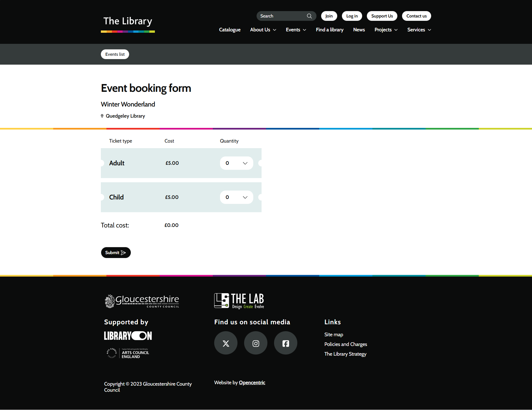Click the Library On logo
The image size is (532, 410).
(x=128, y=336)
